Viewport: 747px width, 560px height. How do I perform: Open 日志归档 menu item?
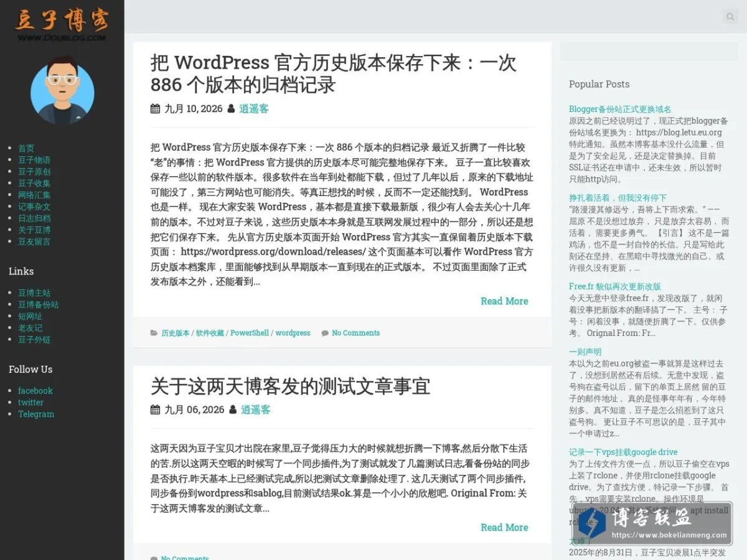click(34, 218)
